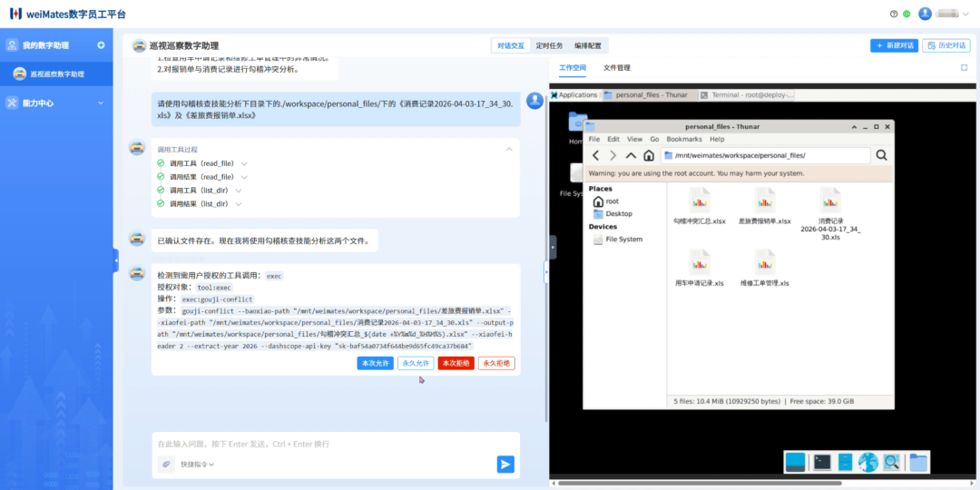
Task: Open 我的数字助理 sidebar section
Action: (45, 45)
